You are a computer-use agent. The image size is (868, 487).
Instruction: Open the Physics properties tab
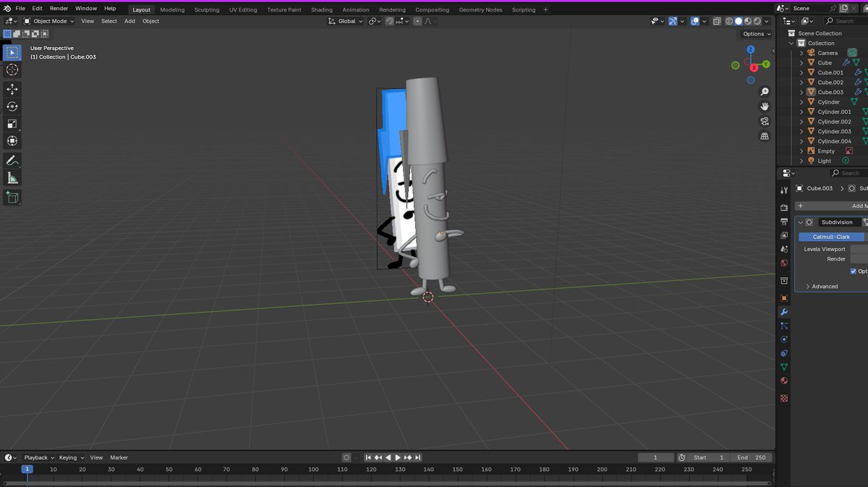784,339
